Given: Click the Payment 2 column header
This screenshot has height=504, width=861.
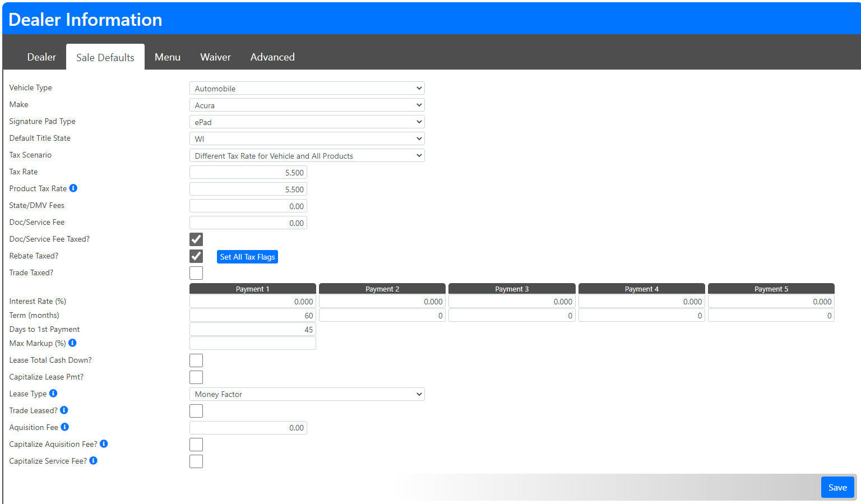Looking at the screenshot, I should point(382,289).
